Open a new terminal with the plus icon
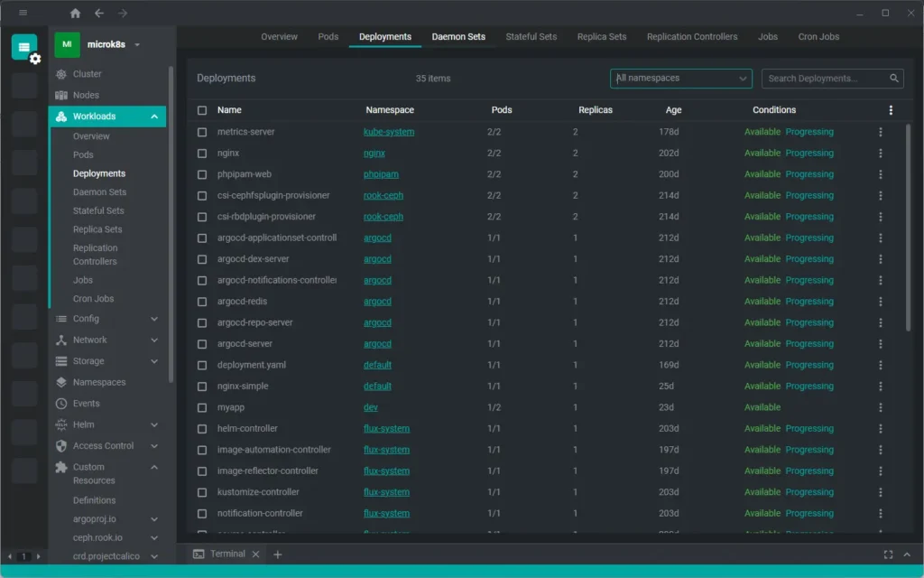This screenshot has width=924, height=578. pyautogui.click(x=278, y=554)
